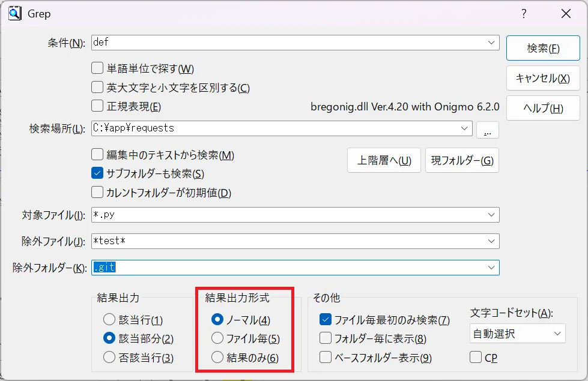This screenshot has height=381, width=588.
Task: Choose ファイル毎 output format
Action: (x=217, y=338)
